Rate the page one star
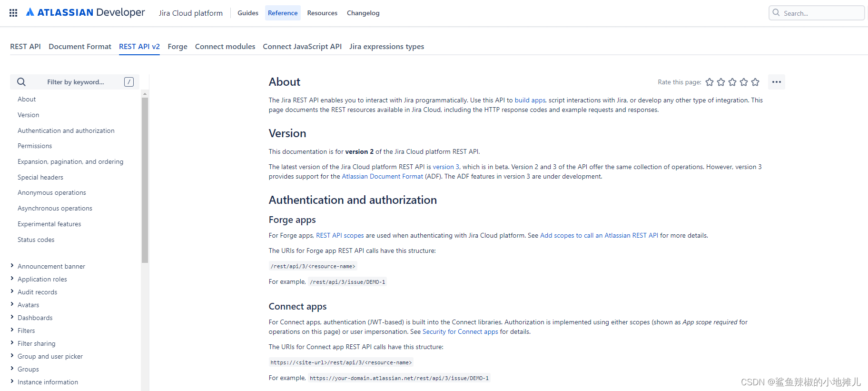Image resolution: width=868 pixels, height=391 pixels. 710,82
